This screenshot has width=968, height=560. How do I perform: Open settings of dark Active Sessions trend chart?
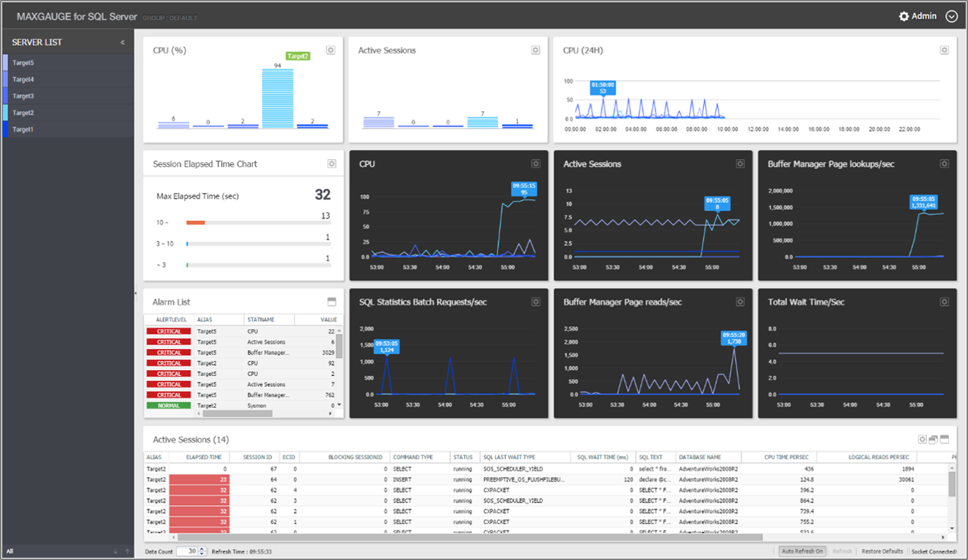click(x=740, y=164)
